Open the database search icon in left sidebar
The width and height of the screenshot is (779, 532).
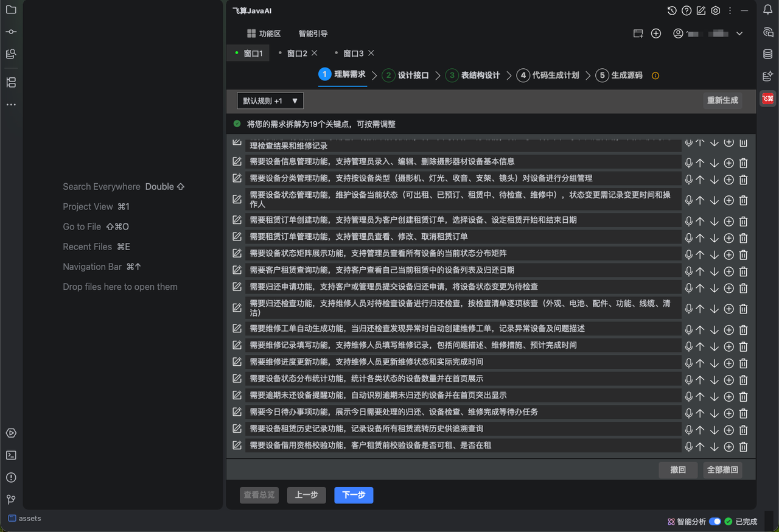click(x=11, y=54)
